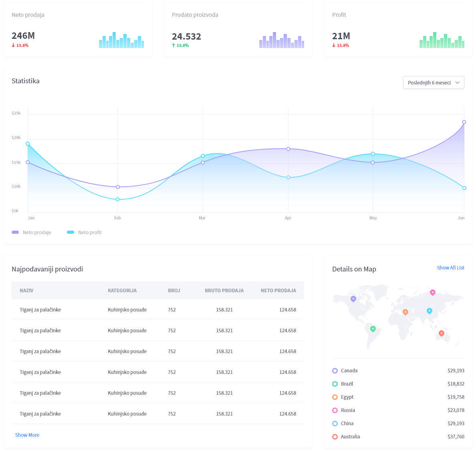Click the blue China map pin

pos(429,311)
